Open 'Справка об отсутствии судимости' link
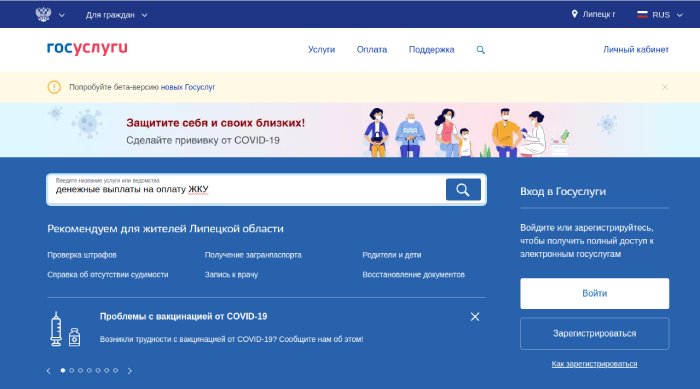This screenshot has width=700, height=389. click(108, 275)
